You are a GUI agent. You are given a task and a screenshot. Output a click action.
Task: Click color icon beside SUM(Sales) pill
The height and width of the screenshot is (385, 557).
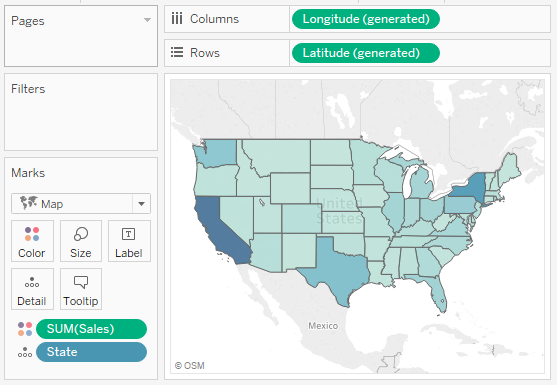tap(25, 329)
